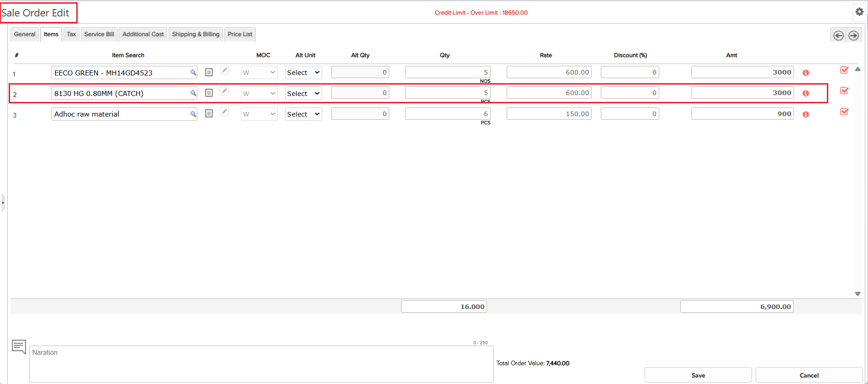Click red info icon on row 1
The width and height of the screenshot is (868, 384).
click(x=806, y=73)
